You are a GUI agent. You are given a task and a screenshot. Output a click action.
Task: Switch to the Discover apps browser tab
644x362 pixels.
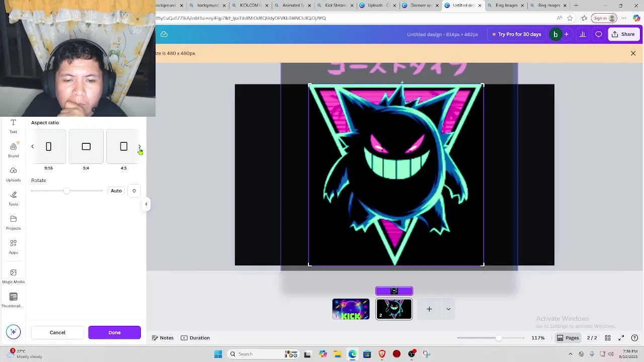(x=421, y=6)
